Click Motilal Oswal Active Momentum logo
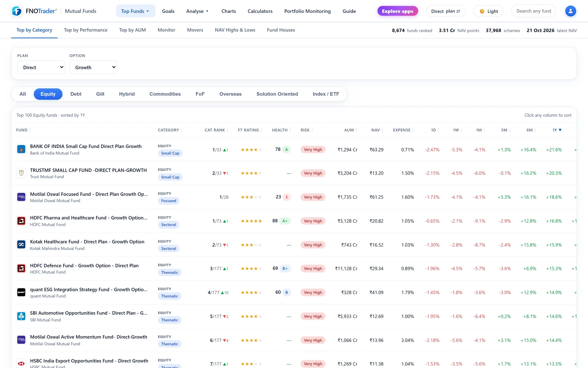588x368 pixels. [x=21, y=340]
